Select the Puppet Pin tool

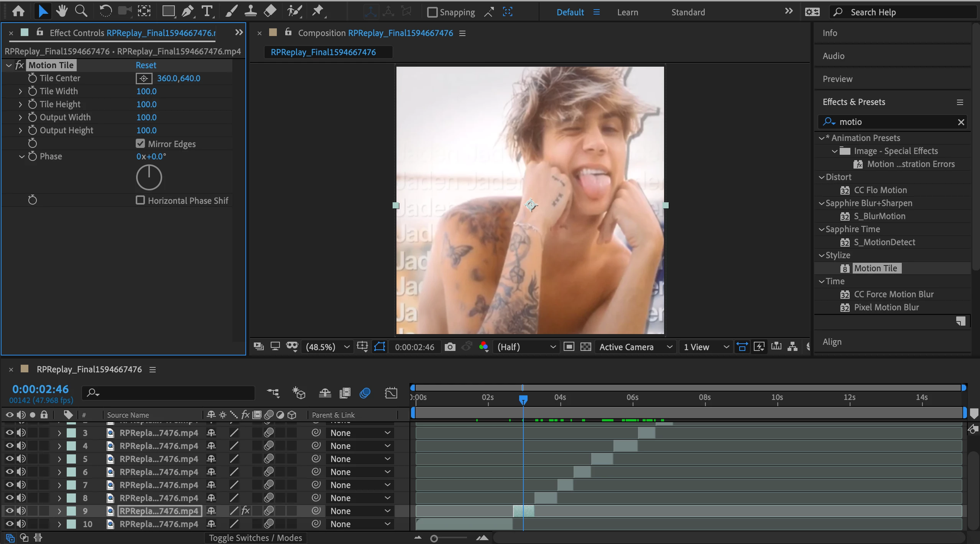pos(317,11)
